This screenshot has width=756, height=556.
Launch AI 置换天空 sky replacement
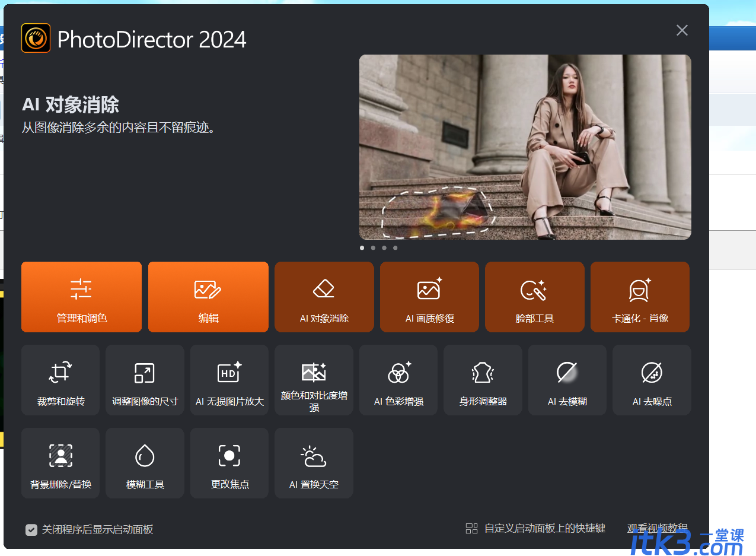point(314,463)
